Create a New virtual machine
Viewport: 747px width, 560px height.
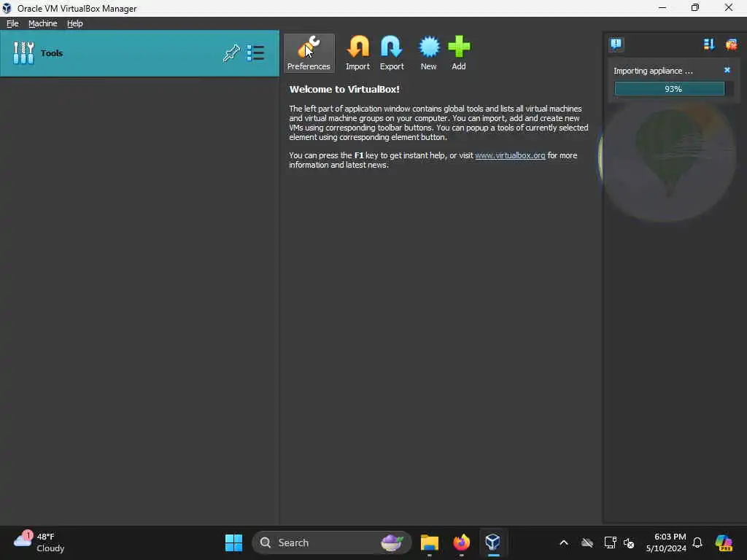pos(429,52)
